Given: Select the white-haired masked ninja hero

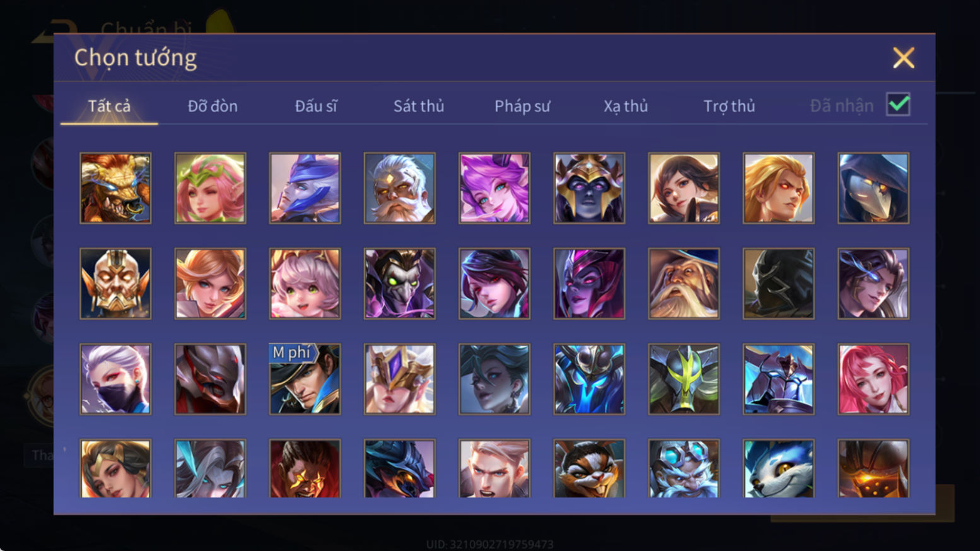Looking at the screenshot, I should [115, 379].
